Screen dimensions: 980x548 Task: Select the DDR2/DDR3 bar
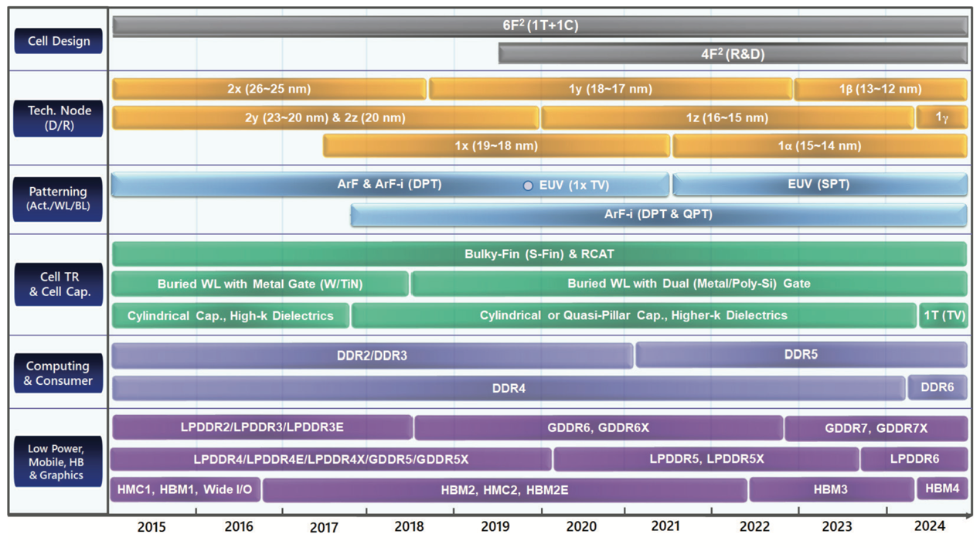pyautogui.click(x=373, y=356)
